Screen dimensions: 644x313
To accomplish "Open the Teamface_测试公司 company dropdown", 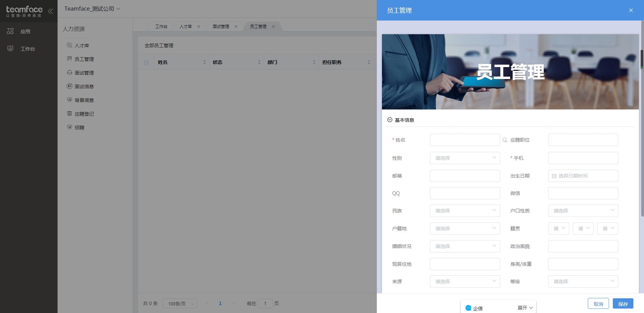I will (x=92, y=9).
